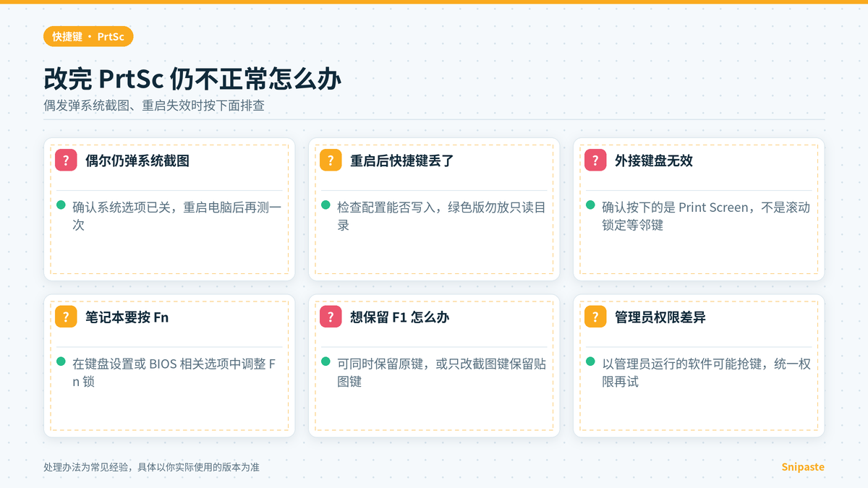This screenshot has height=488, width=868.
Task: Click the 快捷键 · PrtSc orange tag
Action: coord(88,36)
